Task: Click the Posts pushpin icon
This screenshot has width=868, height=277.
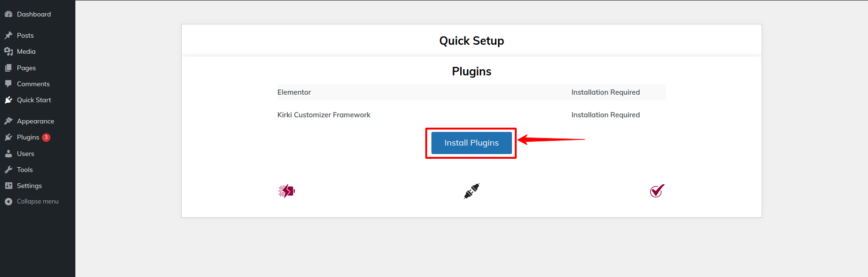Action: click(x=8, y=35)
